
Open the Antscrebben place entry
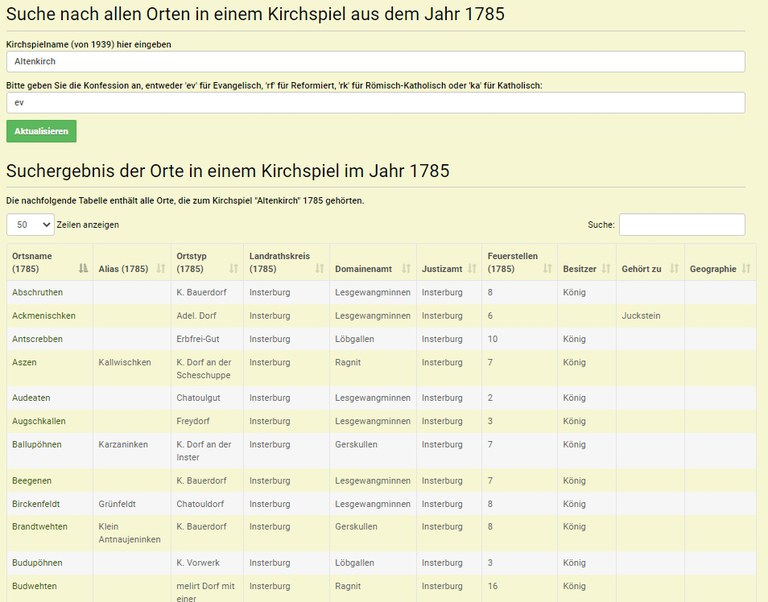click(x=37, y=339)
